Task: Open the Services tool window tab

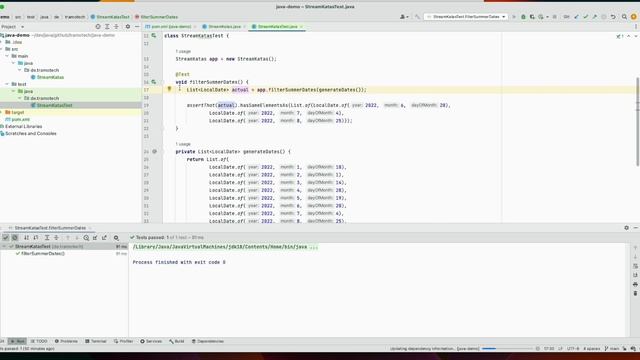Action: click(x=151, y=341)
